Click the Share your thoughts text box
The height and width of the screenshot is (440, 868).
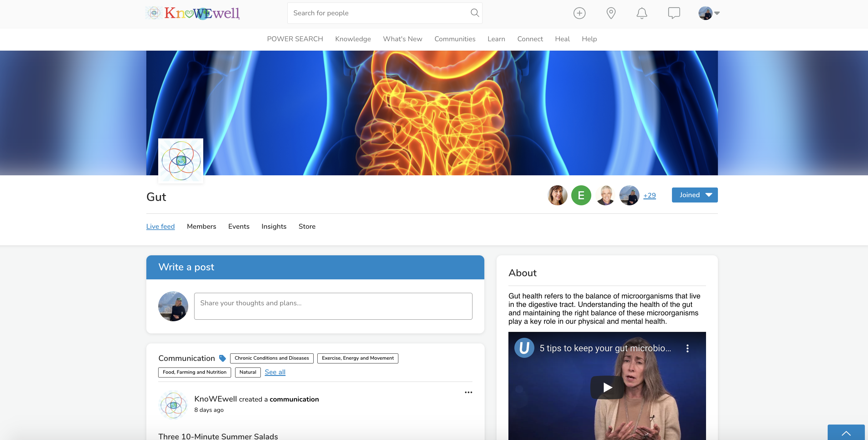[333, 306]
